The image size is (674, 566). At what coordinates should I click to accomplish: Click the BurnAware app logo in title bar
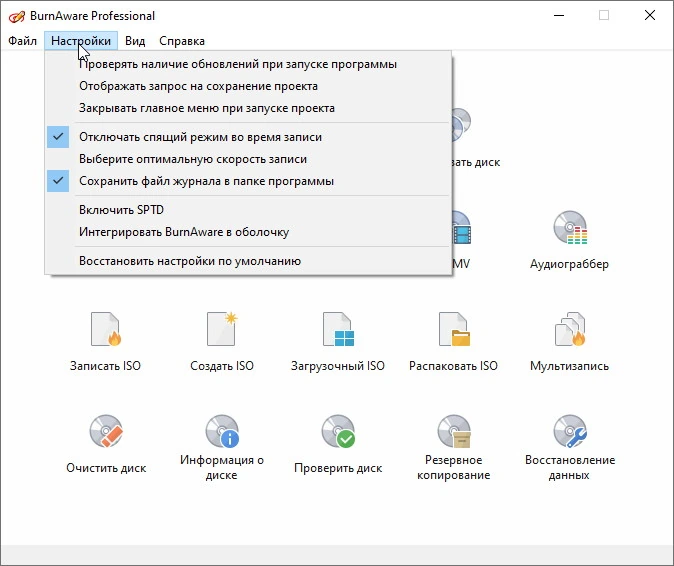[17, 16]
